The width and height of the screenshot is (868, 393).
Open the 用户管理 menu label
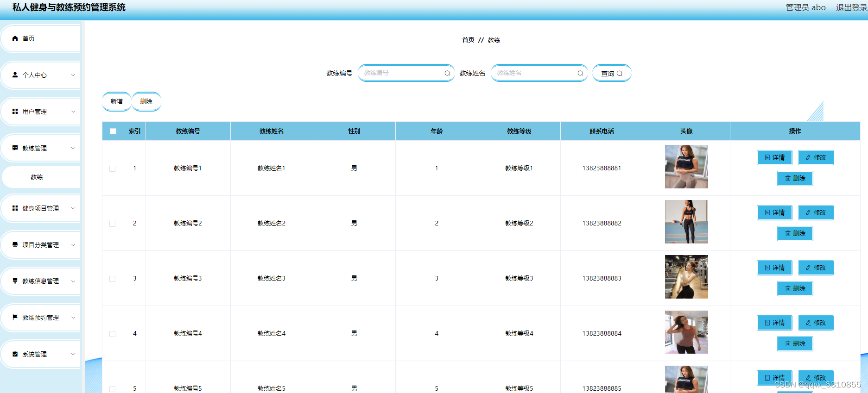[35, 112]
